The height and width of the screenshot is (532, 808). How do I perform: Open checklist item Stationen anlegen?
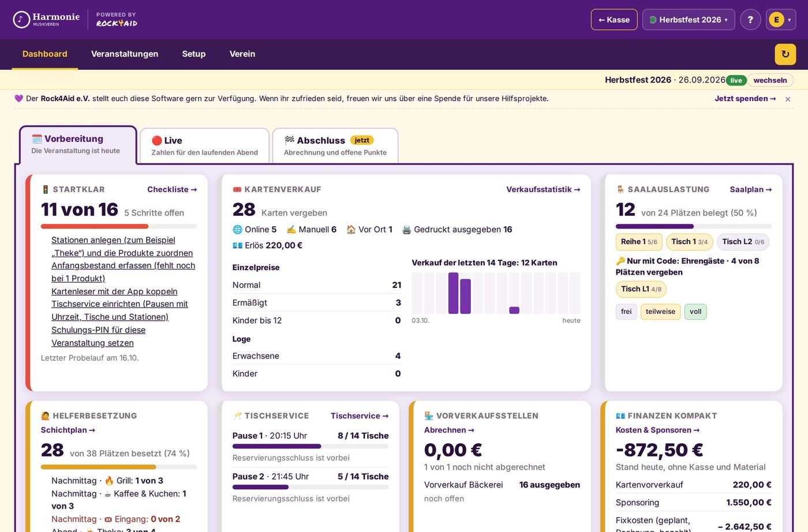[122, 246]
